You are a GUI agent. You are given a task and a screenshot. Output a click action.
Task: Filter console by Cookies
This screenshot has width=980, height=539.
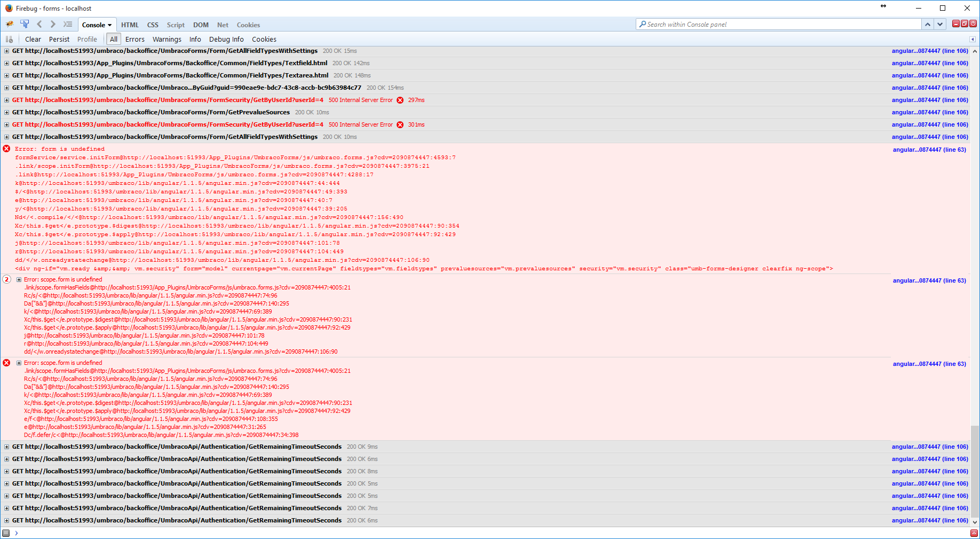tap(264, 39)
